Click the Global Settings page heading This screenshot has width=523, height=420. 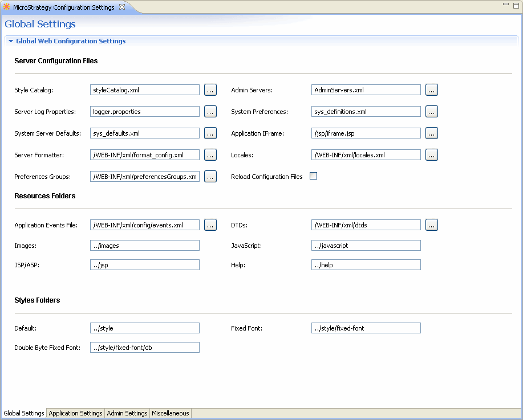point(40,24)
